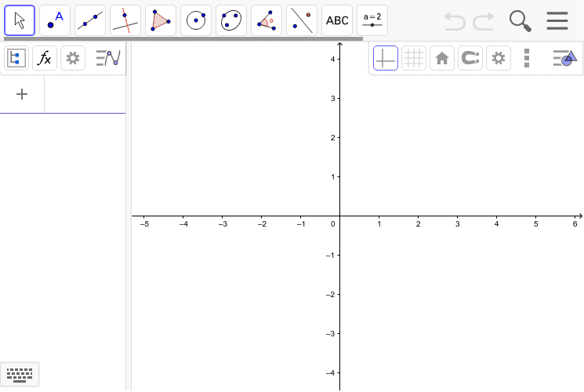This screenshot has height=392, width=584.
Task: Select the ABC Text tool
Action: pyautogui.click(x=337, y=20)
